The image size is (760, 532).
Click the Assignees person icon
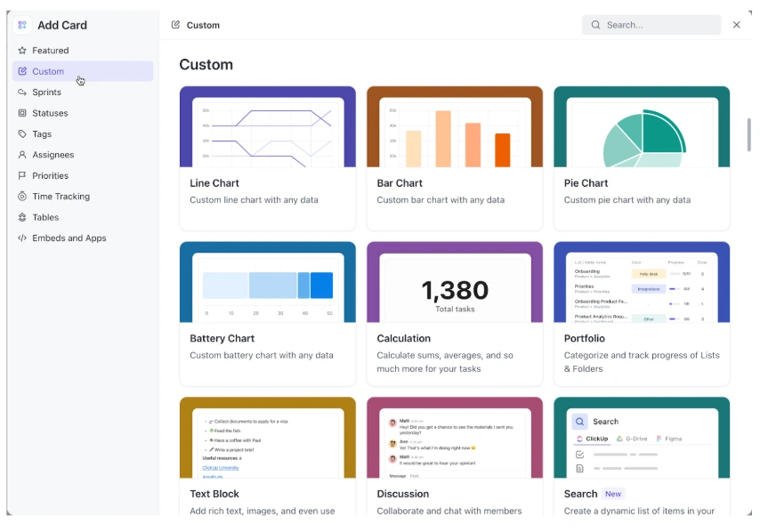point(22,155)
